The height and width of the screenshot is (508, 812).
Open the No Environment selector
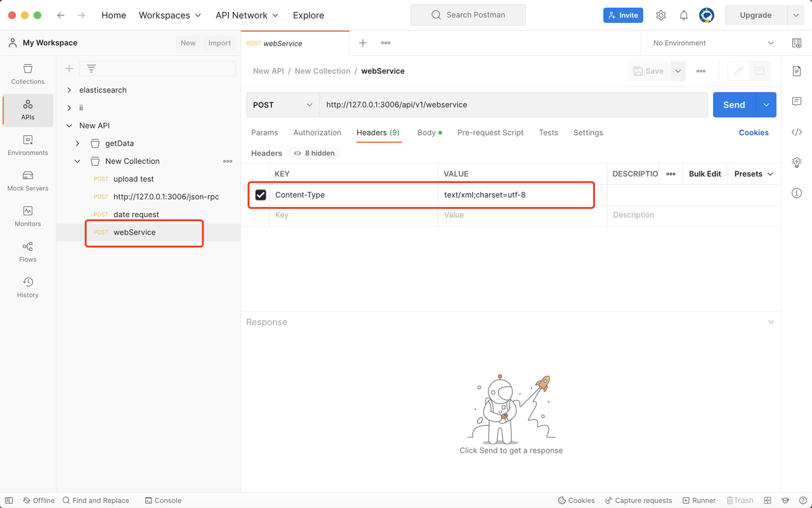[713, 43]
